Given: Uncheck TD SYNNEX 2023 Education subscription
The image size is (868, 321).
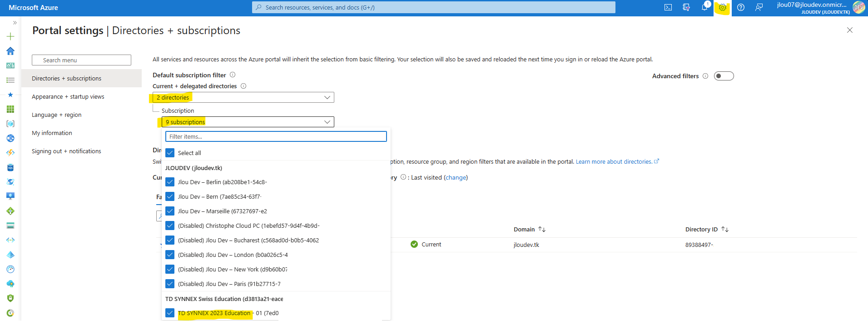Looking at the screenshot, I should coord(170,313).
